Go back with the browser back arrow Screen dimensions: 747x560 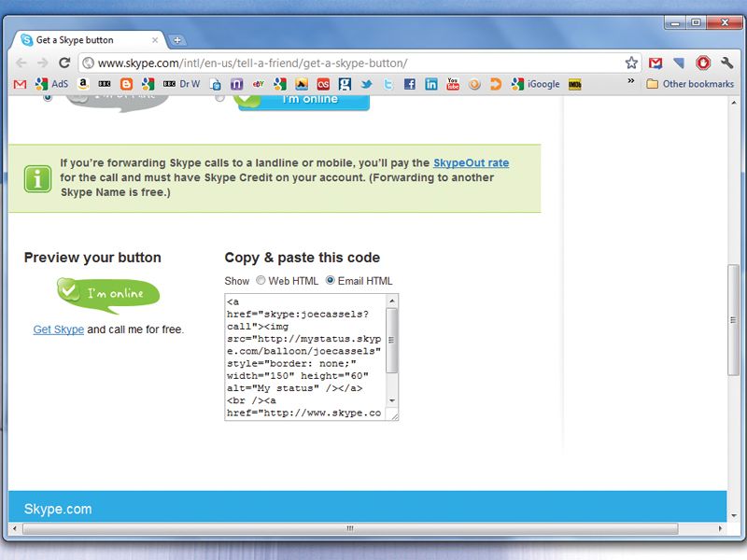coord(21,63)
